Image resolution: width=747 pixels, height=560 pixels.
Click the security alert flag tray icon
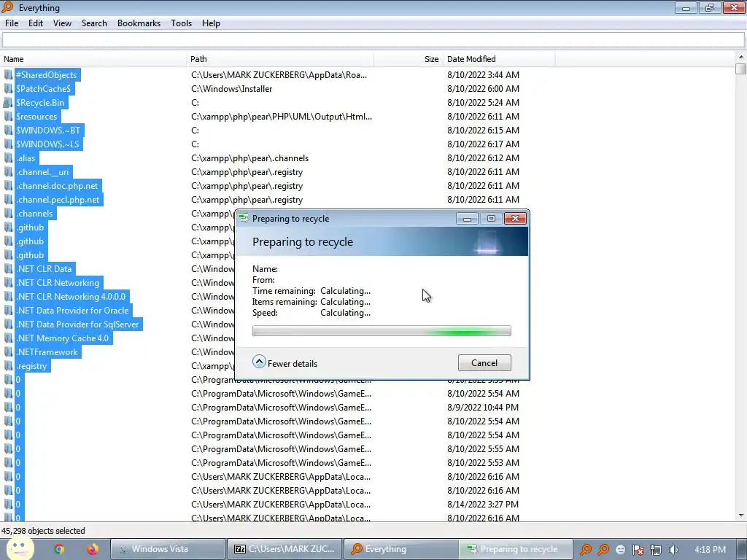638,550
